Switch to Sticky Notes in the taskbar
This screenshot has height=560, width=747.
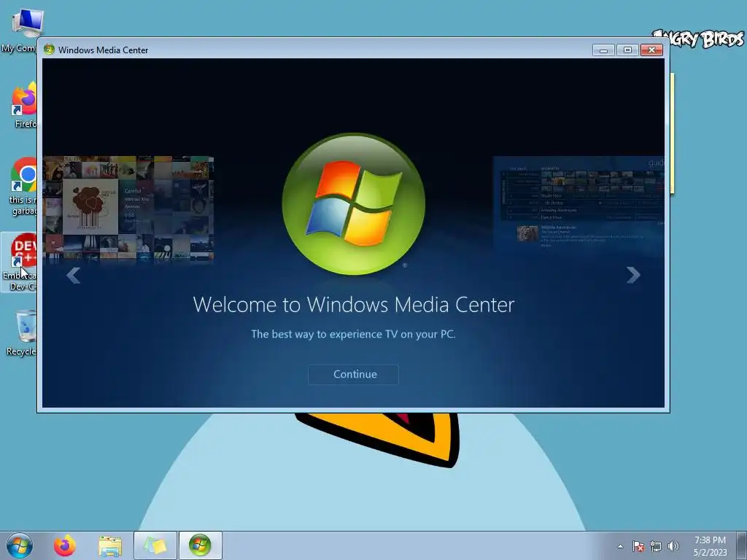point(155,545)
